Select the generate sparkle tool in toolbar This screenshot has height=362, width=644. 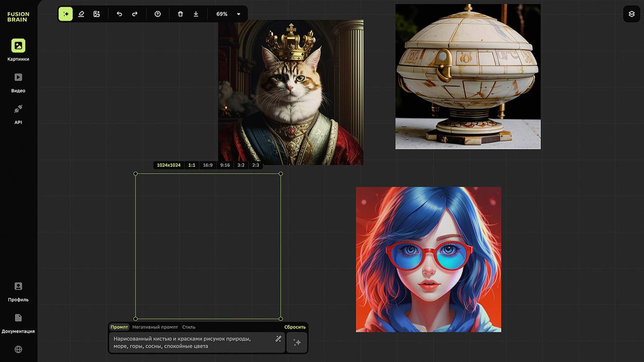pos(66,14)
